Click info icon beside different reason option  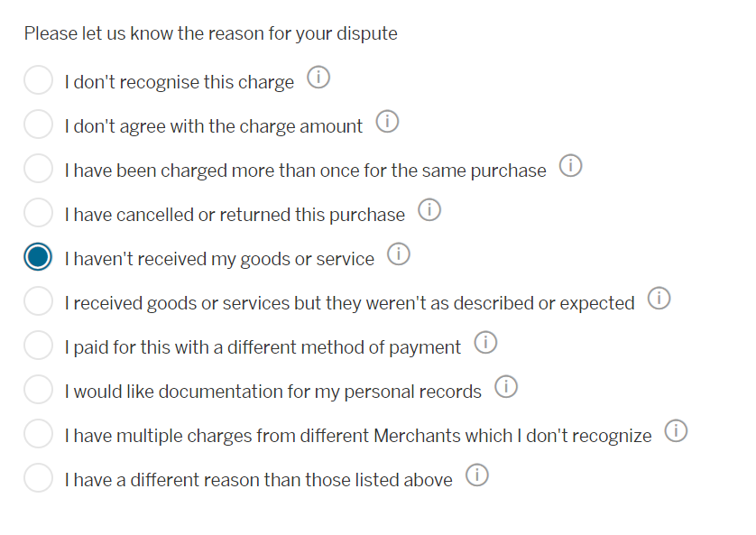477,476
